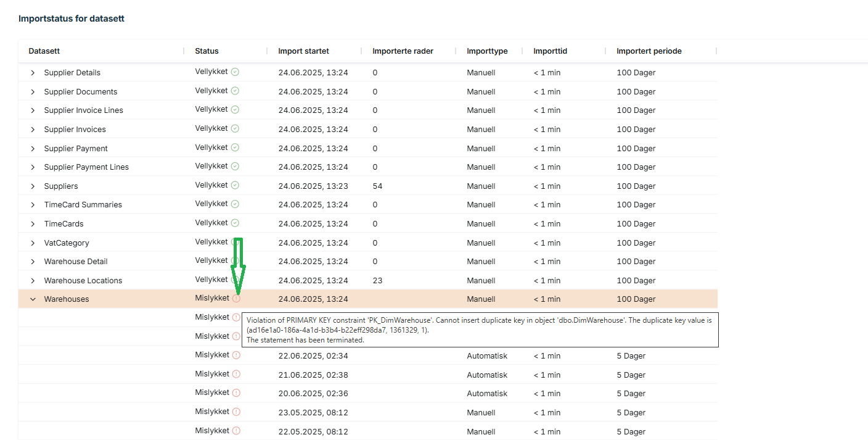This screenshot has width=868, height=440.
Task: Click error icon on 21.06.2025 import row
Action: point(237,374)
